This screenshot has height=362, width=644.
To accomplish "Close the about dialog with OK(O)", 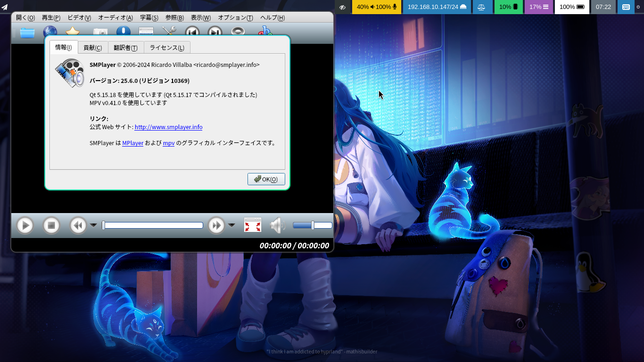I will coord(266,179).
